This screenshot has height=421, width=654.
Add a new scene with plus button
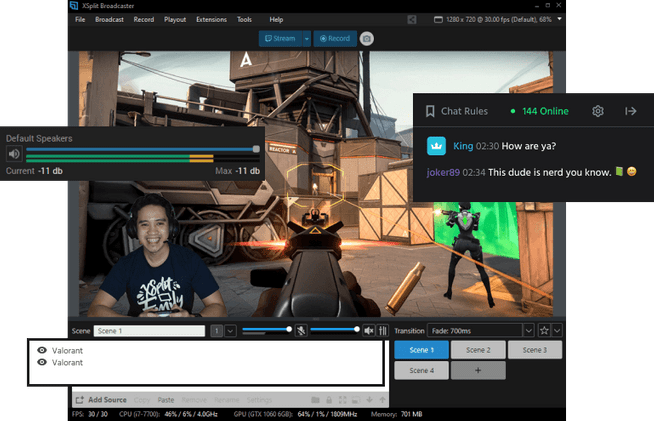(x=478, y=371)
